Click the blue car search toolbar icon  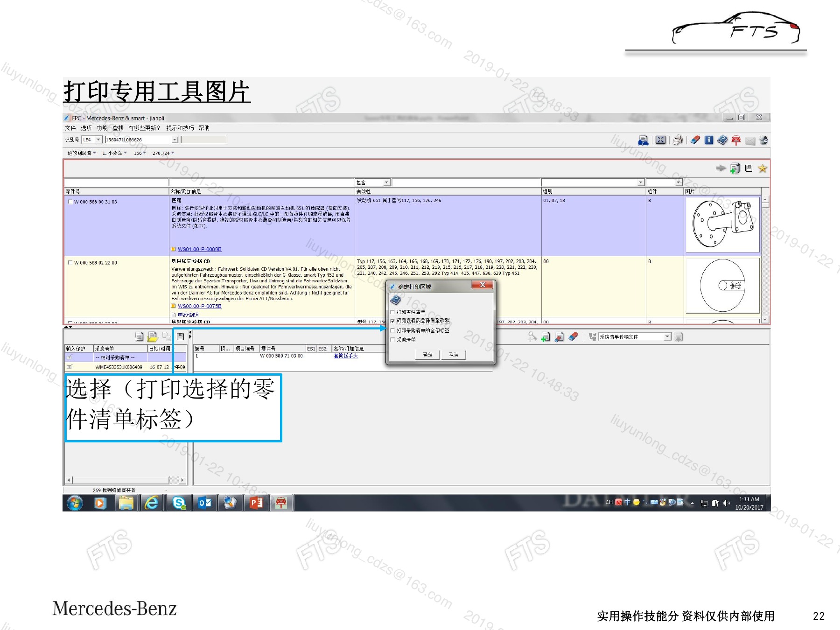[643, 140]
